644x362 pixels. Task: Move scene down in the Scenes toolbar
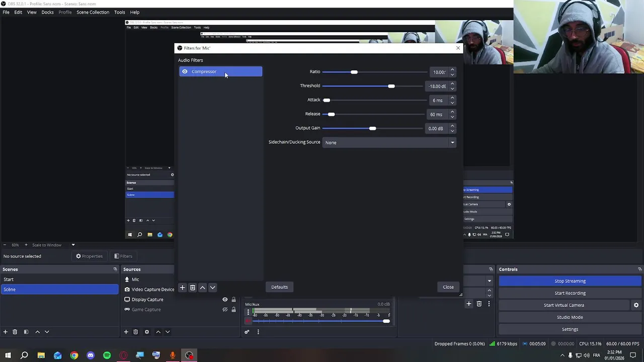47,332
